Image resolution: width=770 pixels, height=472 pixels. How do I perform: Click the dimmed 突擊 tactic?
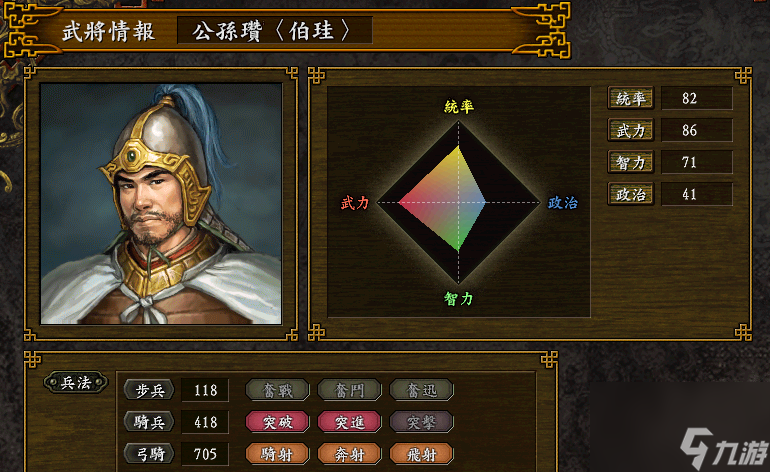tap(421, 422)
